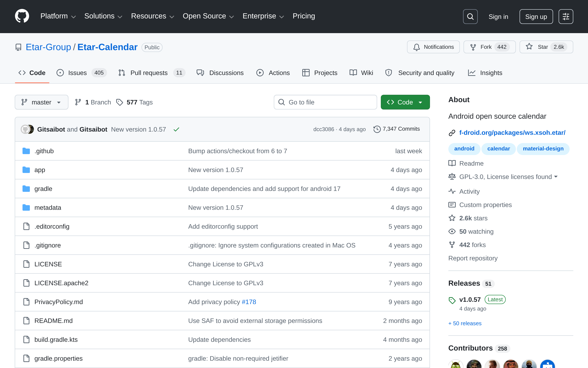Switch to the Pull requests tab
The width and height of the screenshot is (588, 368).
[x=152, y=73]
